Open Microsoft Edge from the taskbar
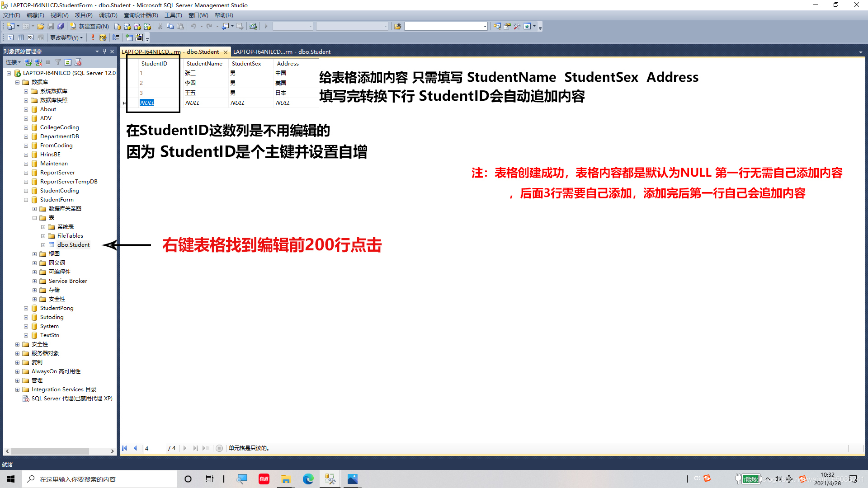The image size is (868, 488). 308,479
